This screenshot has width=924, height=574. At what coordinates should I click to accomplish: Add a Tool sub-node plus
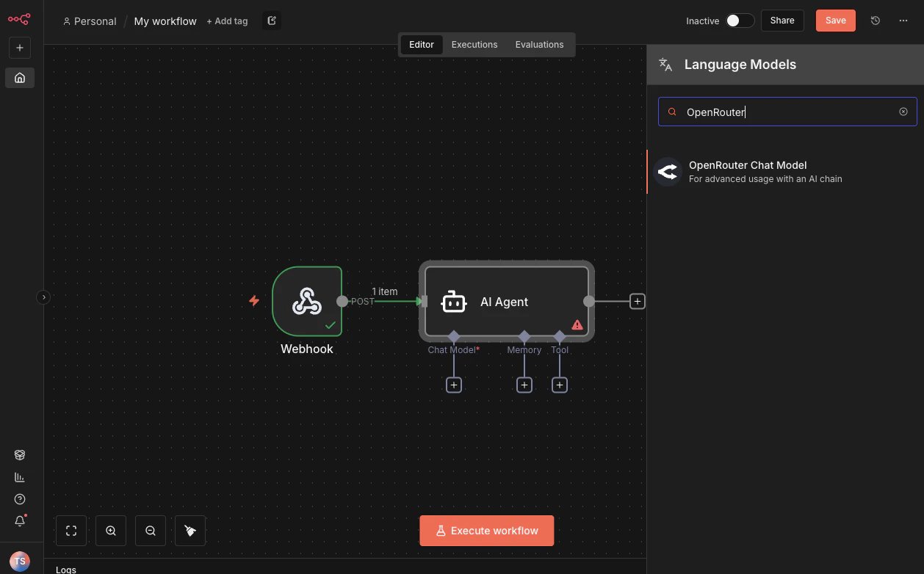560,385
